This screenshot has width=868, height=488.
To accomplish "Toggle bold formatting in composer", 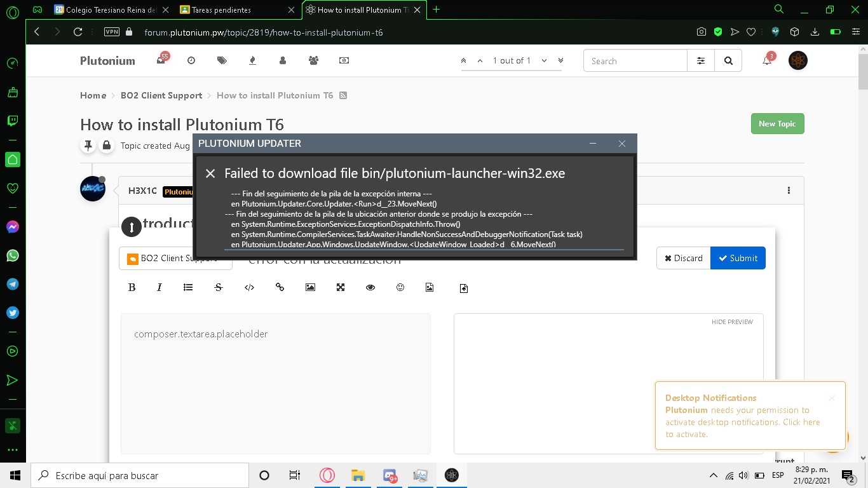I will coord(132,287).
